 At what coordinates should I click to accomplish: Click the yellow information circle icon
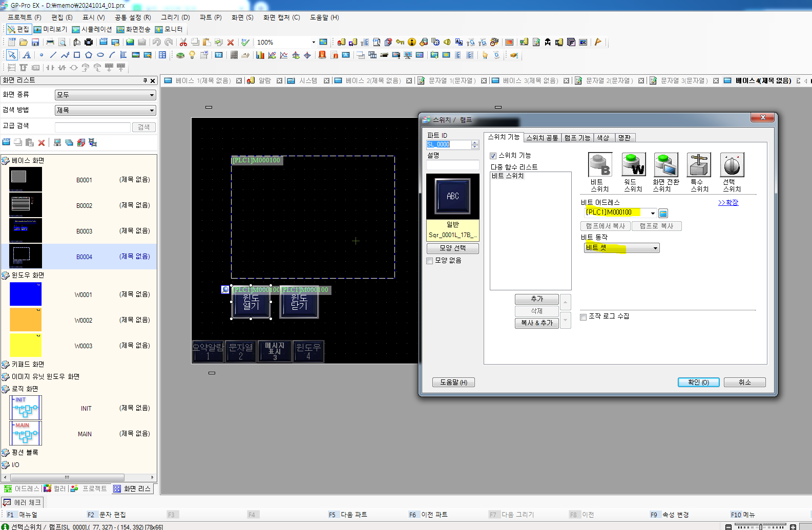(x=412, y=42)
